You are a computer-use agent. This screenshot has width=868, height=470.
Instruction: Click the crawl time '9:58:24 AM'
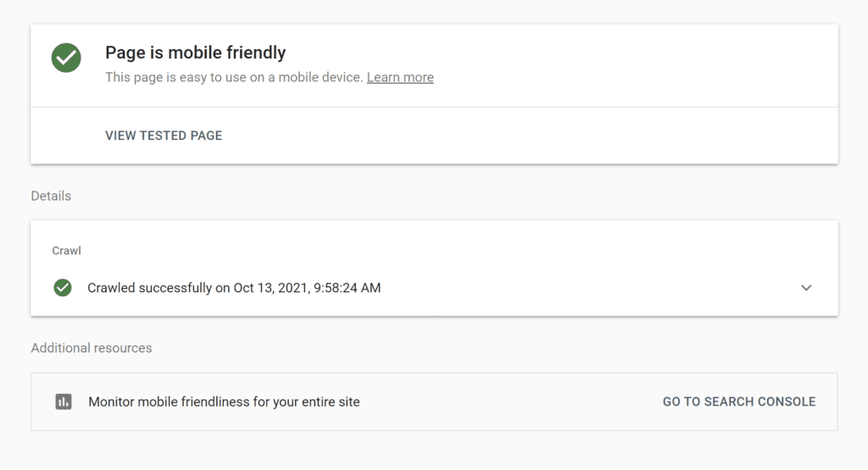pos(347,288)
